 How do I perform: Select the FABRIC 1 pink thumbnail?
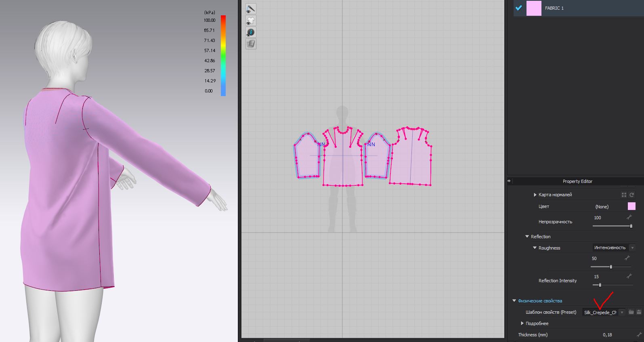[x=534, y=8]
